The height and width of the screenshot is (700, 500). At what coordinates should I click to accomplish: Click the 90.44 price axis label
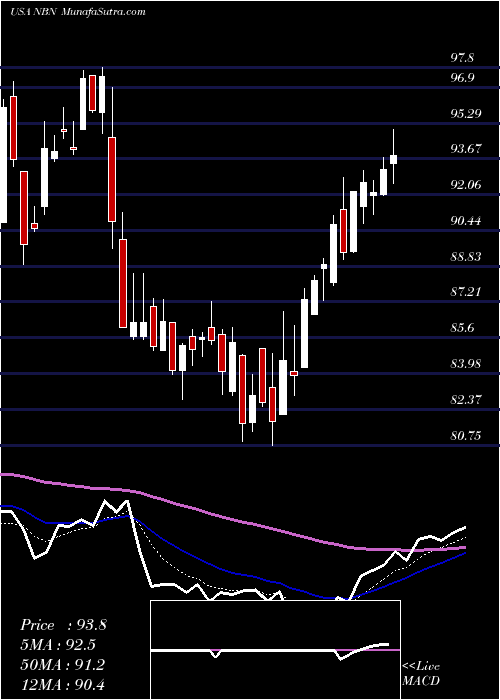click(x=465, y=221)
